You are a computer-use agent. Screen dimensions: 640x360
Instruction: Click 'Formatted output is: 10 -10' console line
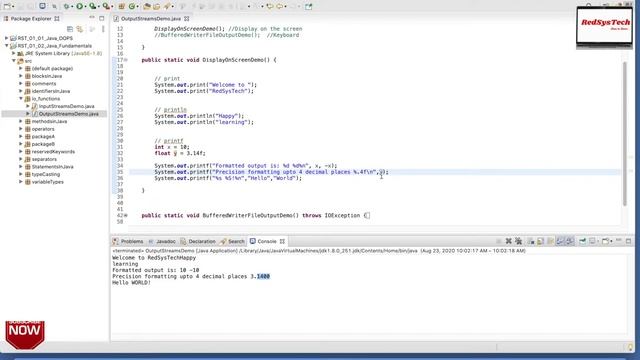point(156,270)
